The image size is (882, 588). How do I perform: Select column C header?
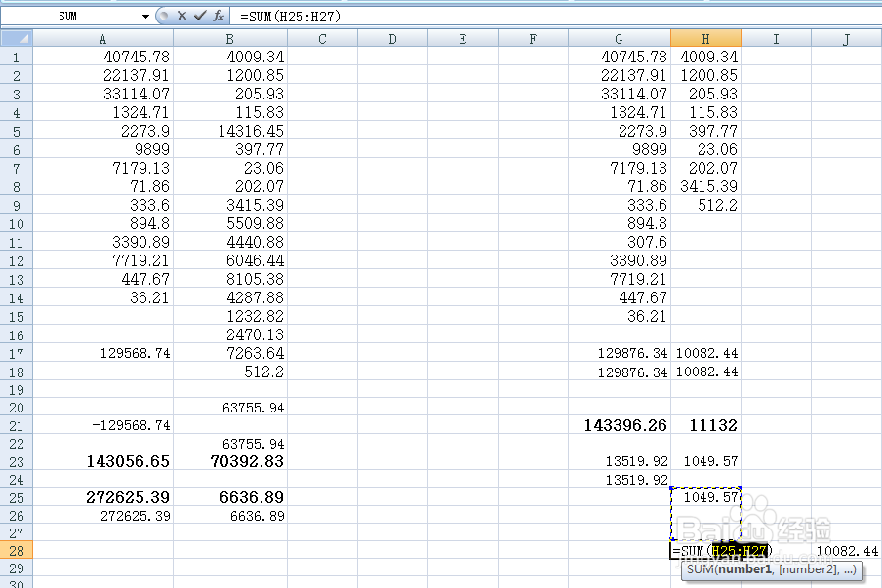coord(322,39)
